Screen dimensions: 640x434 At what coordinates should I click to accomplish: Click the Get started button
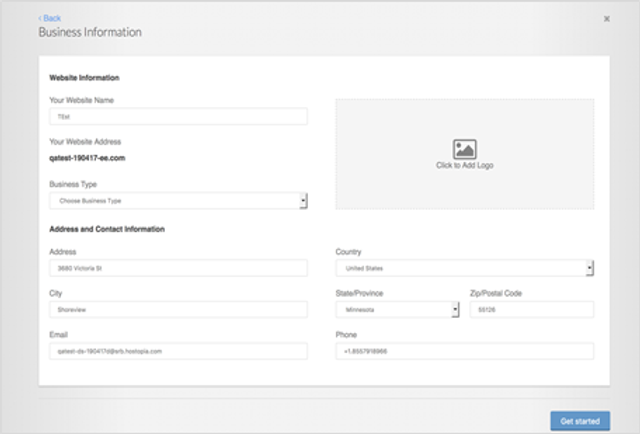(x=580, y=421)
